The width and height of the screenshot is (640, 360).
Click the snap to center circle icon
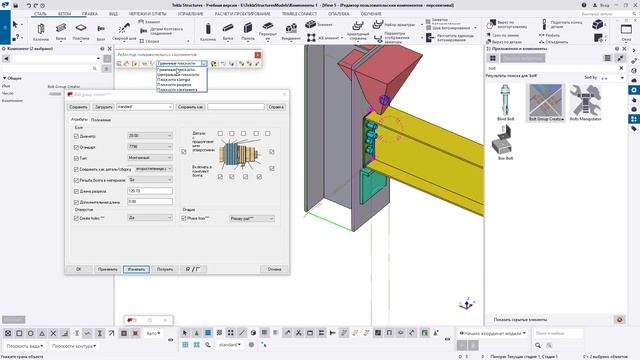pos(31,333)
